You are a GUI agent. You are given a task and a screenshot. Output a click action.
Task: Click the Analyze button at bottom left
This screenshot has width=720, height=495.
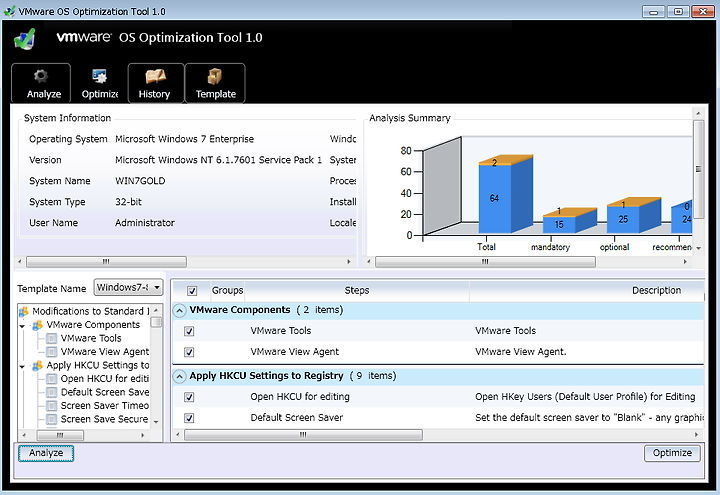point(46,453)
